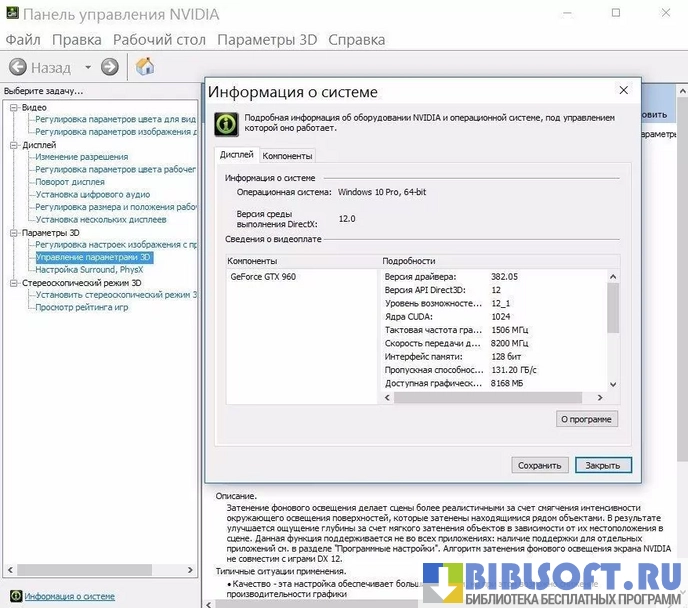The image size is (688, 608).
Task: Close the Информация о системе dialog
Action: (x=624, y=91)
